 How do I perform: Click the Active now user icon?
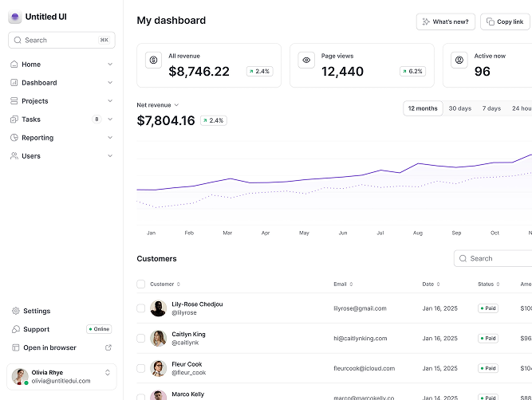[459, 60]
